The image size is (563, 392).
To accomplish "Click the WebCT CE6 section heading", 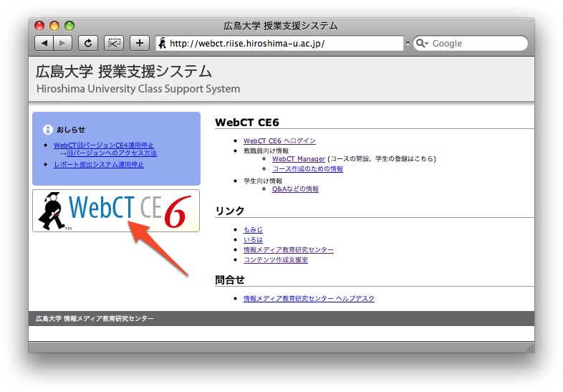I will 247,123.
